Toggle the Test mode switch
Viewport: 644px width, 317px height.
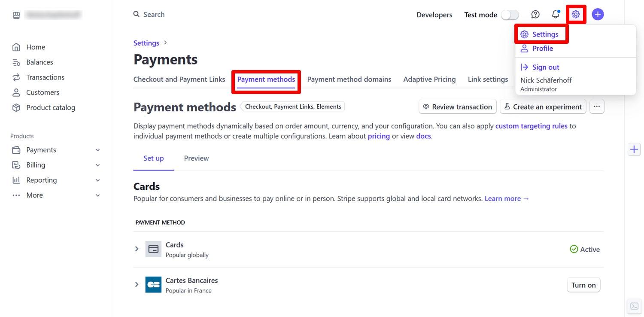(510, 15)
